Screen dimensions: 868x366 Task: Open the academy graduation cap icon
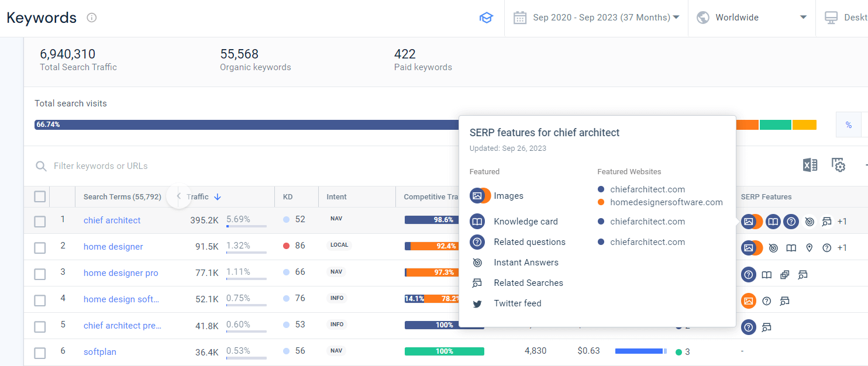486,18
